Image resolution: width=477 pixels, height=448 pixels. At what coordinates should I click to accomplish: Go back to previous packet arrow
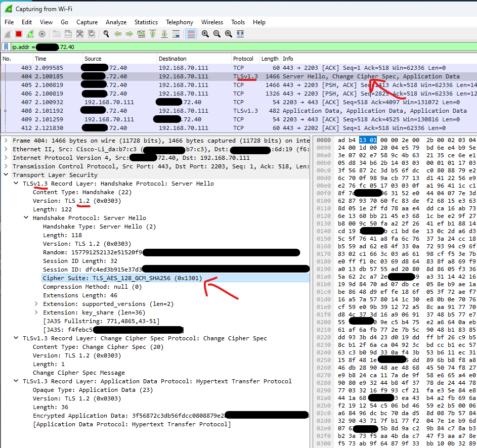pos(118,34)
